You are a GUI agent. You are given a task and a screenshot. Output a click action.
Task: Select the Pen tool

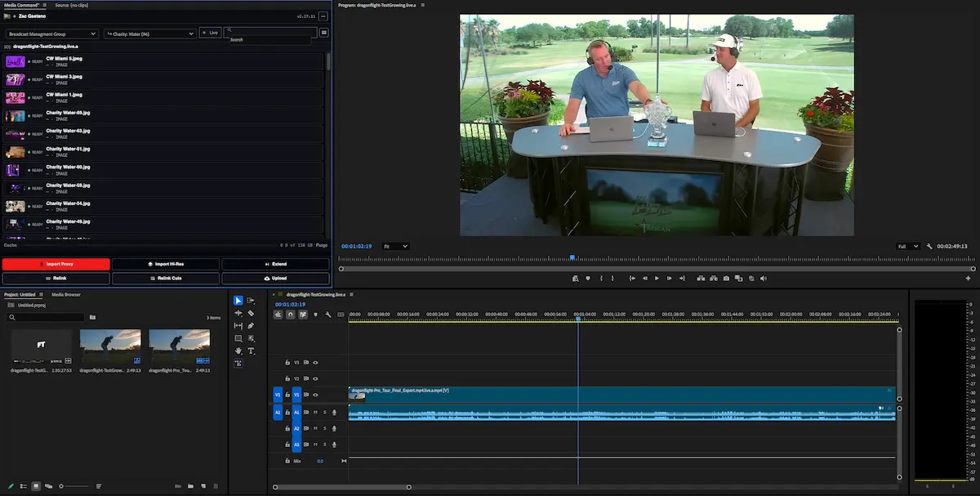tap(251, 325)
